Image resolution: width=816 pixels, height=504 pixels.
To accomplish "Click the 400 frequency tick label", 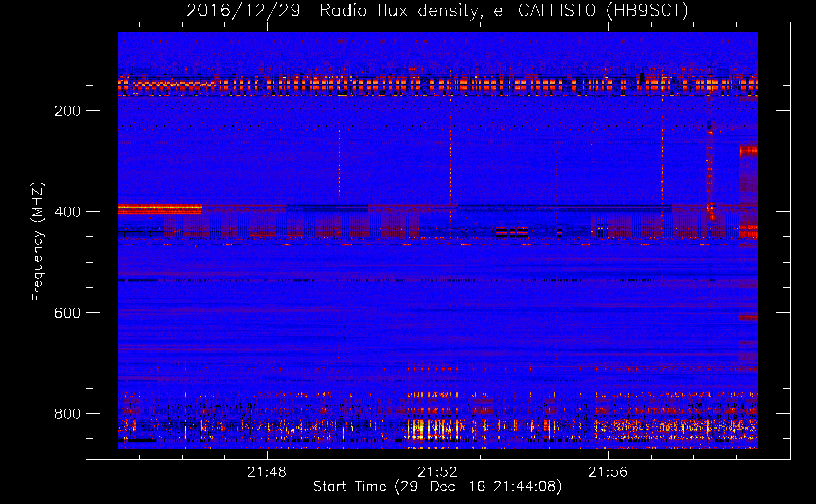I will (68, 212).
